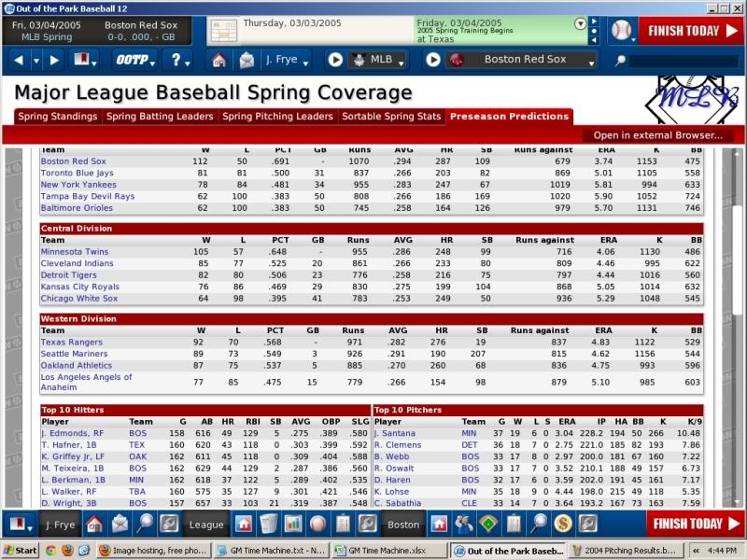
Task: Click the magnifying glass icon near Boston
Action: [x=537, y=525]
